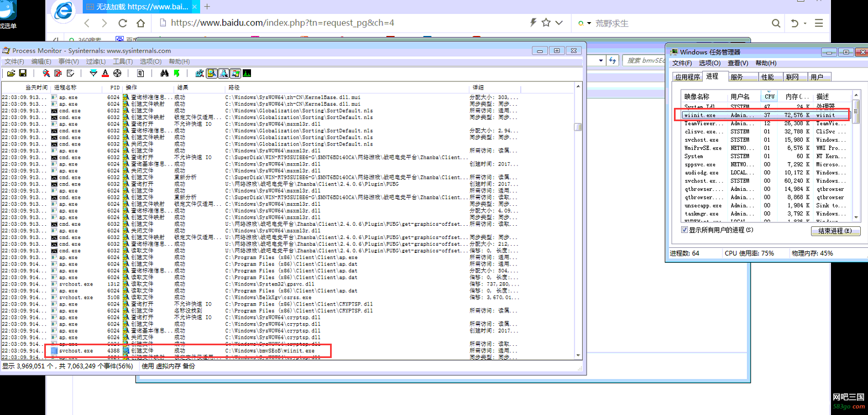Expand the browser undo-close dropdown arrow
Screen dimensions: 868x415
pos(805,23)
